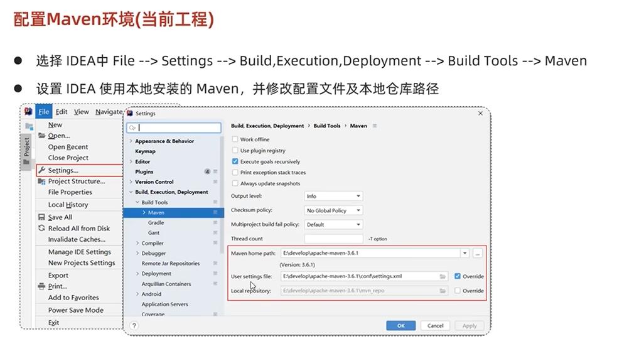Screen dimensions: 644x351
Task: Open Multiproject build fail policy dropdown
Action: (x=333, y=224)
